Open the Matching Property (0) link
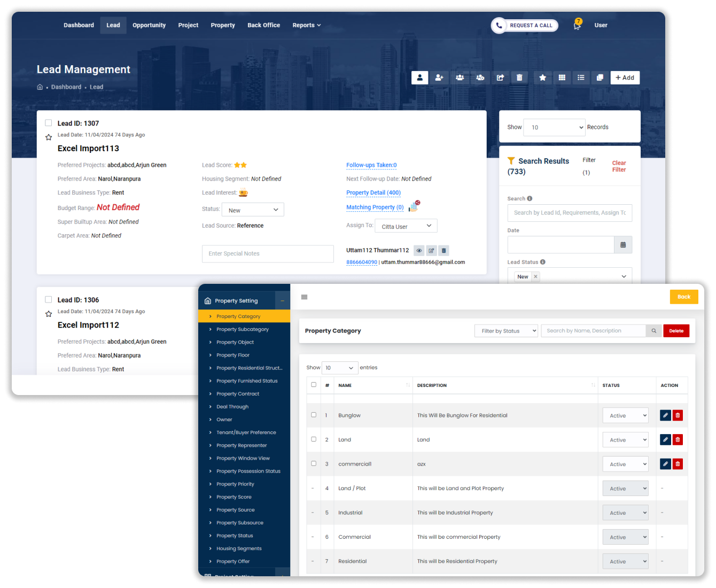The width and height of the screenshot is (716, 588). (375, 207)
